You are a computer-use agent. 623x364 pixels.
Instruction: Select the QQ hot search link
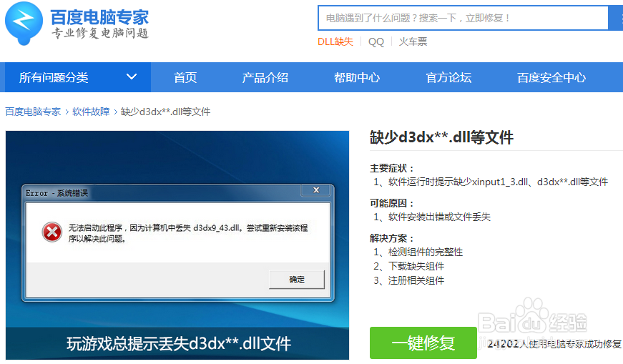click(376, 41)
